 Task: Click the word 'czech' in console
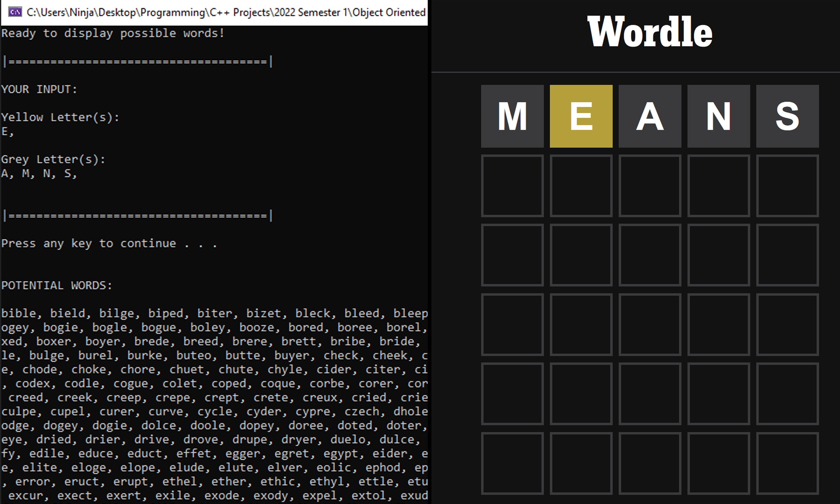[x=362, y=411]
